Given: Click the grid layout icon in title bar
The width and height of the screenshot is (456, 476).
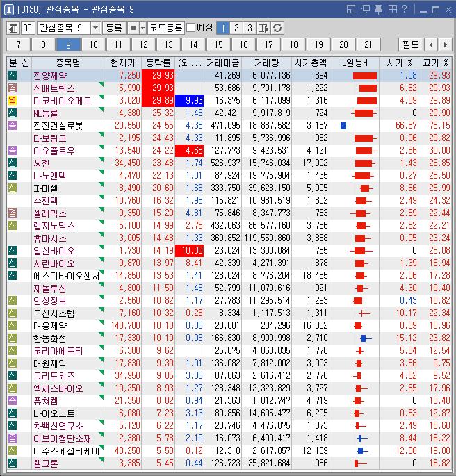Looking at the screenshot, I should [392, 9].
